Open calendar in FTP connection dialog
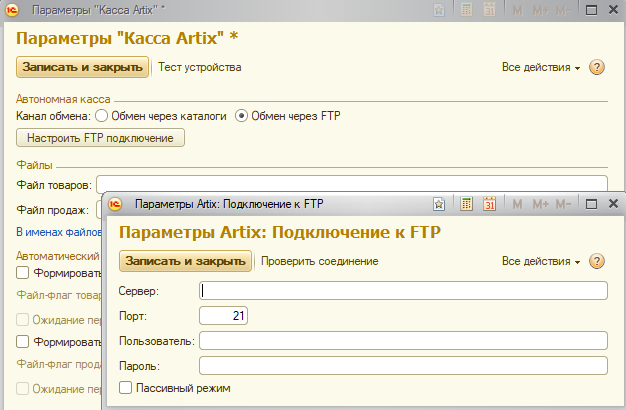Image resolution: width=626 pixels, height=410 pixels. point(489,204)
